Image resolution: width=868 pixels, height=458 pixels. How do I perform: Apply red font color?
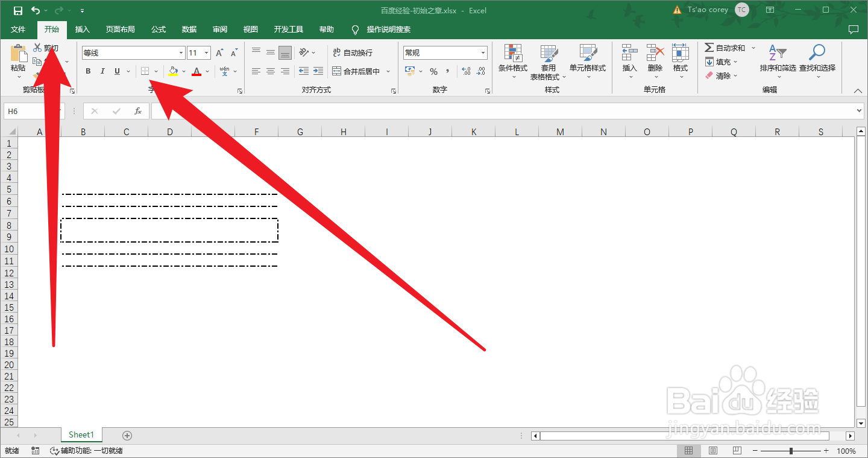pos(197,71)
